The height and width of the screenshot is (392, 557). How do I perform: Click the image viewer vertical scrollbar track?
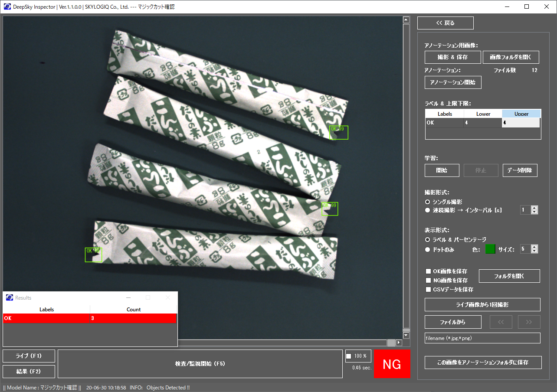(x=406, y=177)
